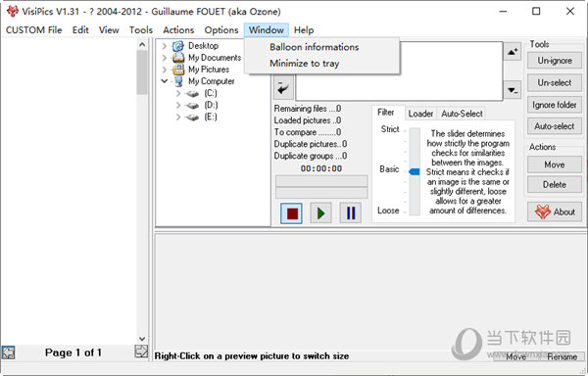Click the My Pictures folder icon
The height and width of the screenshot is (376, 588).
point(178,70)
